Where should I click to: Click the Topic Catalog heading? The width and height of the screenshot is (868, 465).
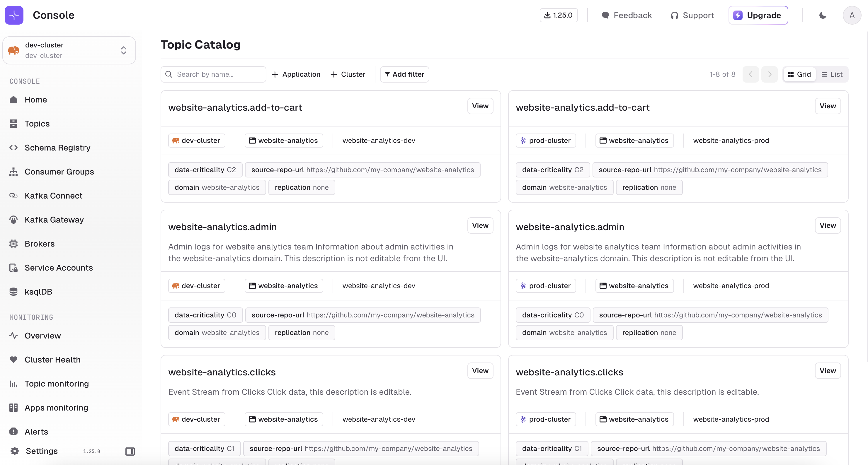pyautogui.click(x=200, y=45)
